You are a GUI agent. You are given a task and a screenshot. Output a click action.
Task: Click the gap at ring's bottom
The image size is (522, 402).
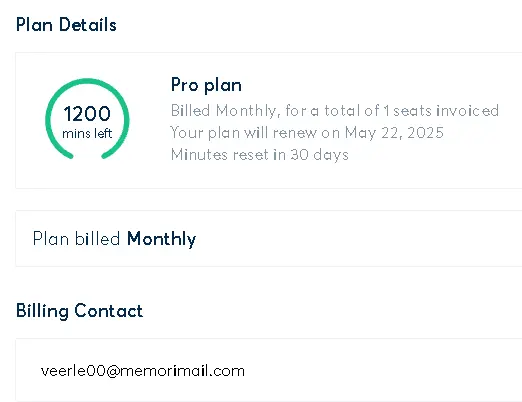click(x=87, y=156)
